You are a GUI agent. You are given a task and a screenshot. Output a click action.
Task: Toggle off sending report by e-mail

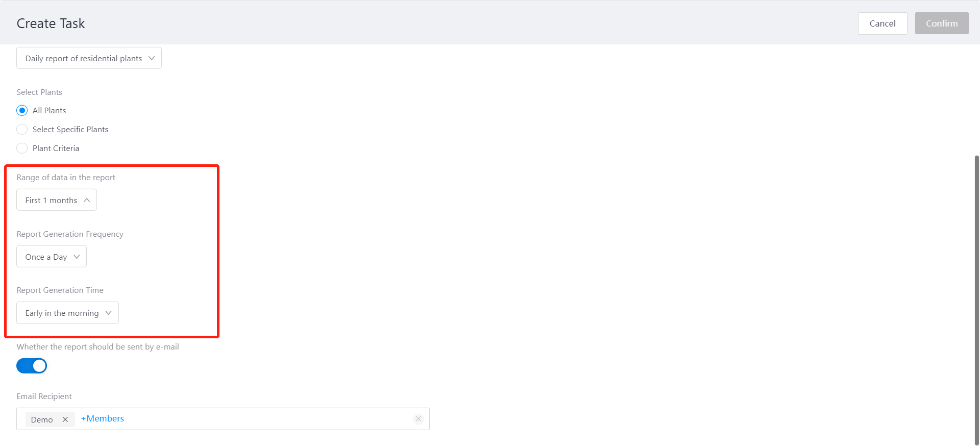[x=32, y=366]
